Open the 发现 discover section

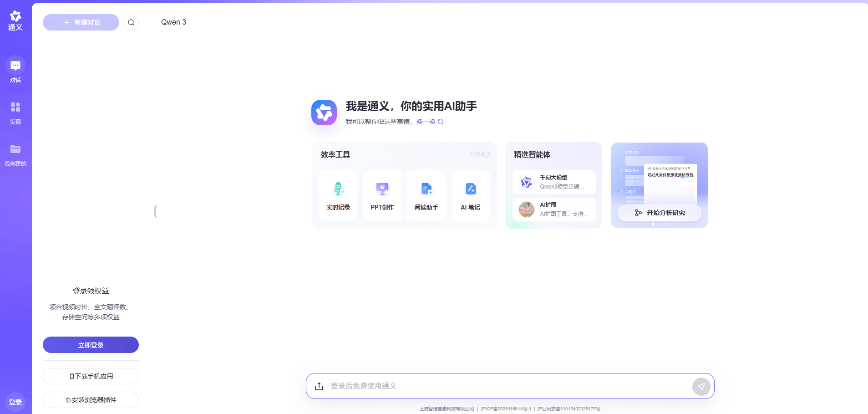click(x=15, y=113)
